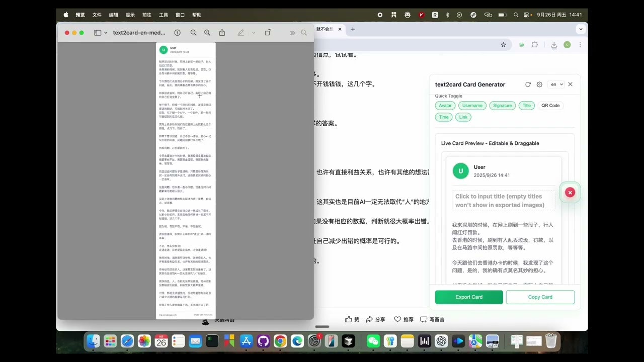Click the 推荐 recommend button

point(404,319)
